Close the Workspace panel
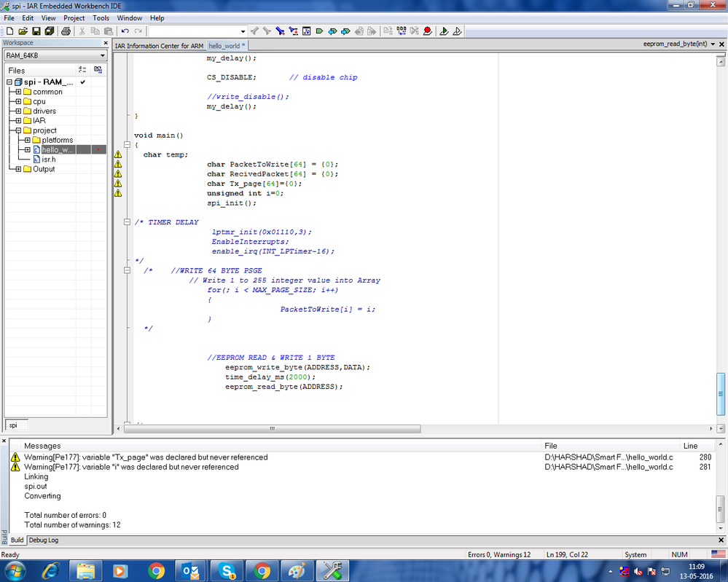 (106, 43)
